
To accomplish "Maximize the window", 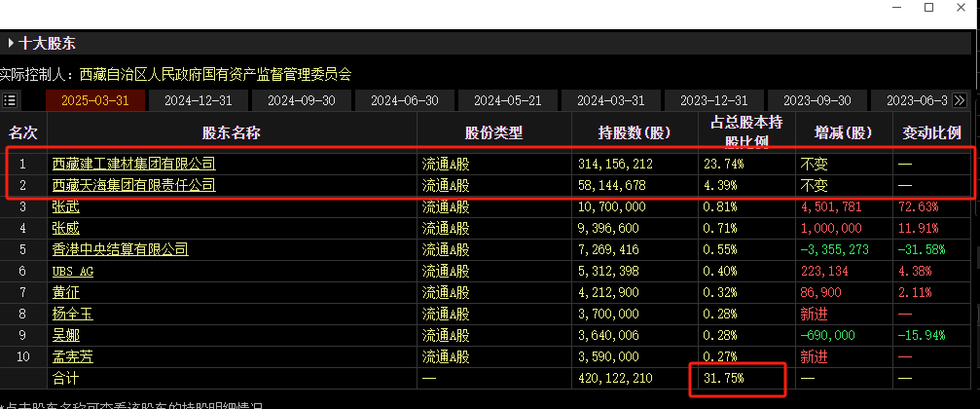I will tap(928, 8).
